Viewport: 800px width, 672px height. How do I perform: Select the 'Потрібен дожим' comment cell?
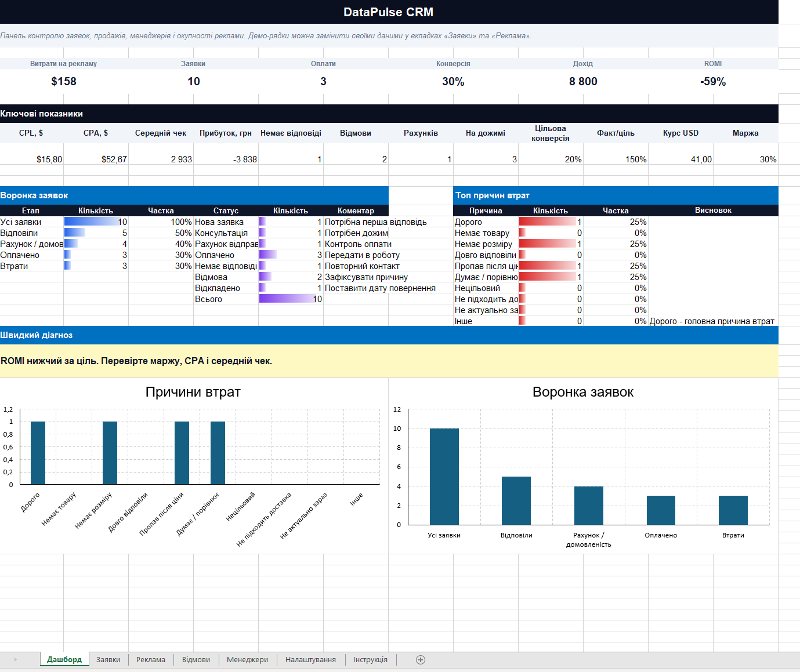(x=357, y=233)
